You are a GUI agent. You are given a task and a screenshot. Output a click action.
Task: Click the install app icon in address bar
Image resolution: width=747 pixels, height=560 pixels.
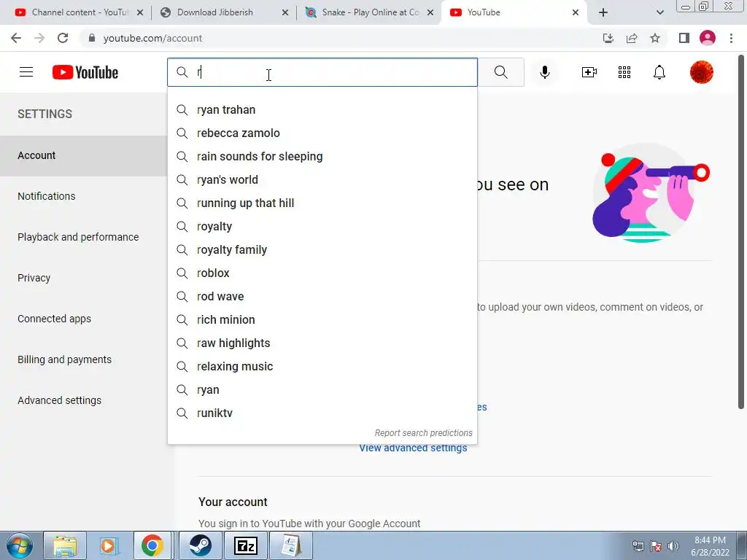(608, 38)
